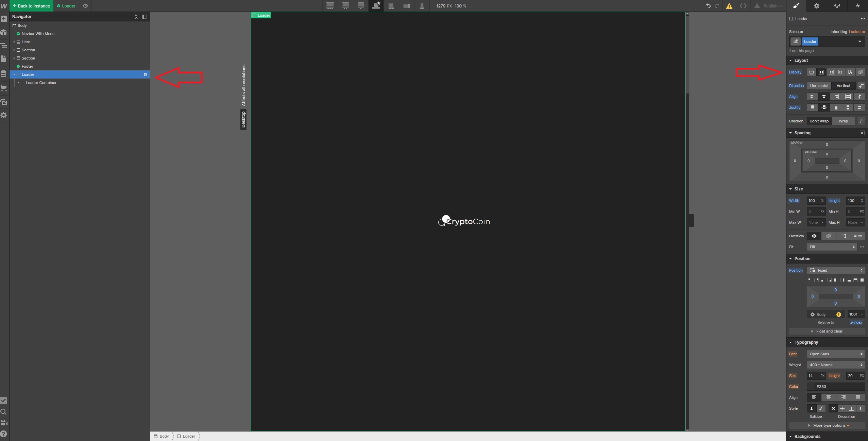Set overflow to Auto
Image resolution: width=868 pixels, height=441 pixels.
tap(858, 236)
